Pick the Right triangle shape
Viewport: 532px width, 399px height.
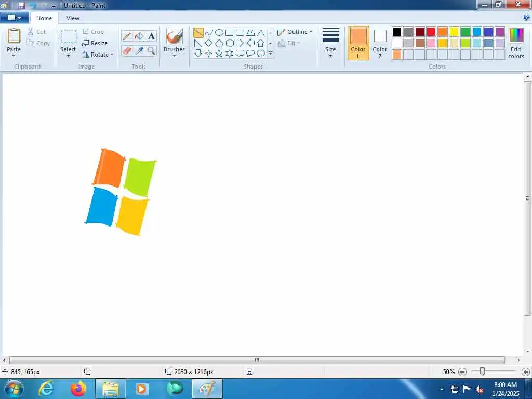(198, 43)
